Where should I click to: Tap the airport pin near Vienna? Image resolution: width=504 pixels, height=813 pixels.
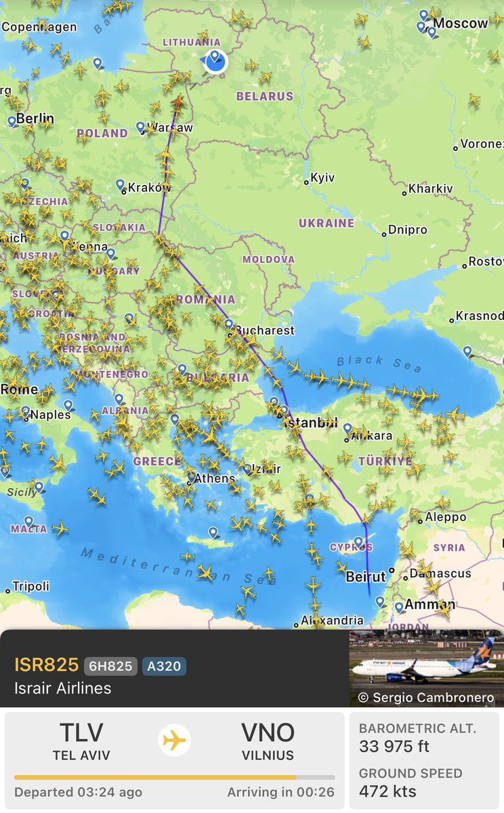64,235
